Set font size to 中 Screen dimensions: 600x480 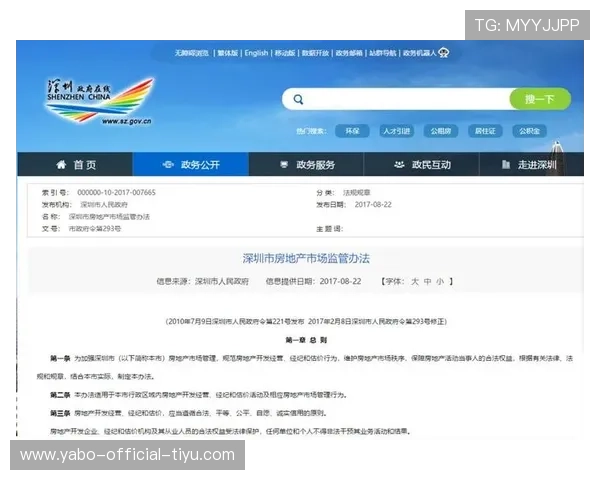428,281
